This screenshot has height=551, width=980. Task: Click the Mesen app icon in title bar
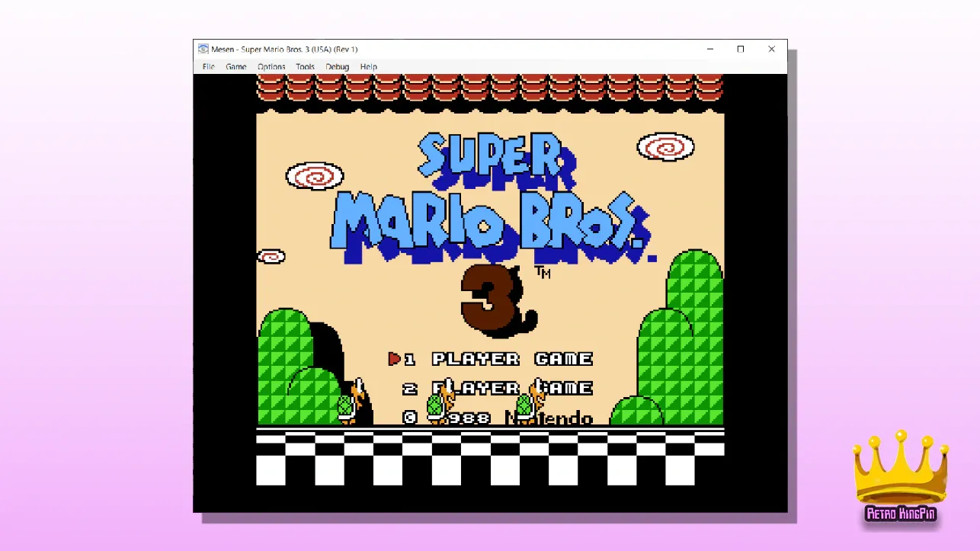203,49
